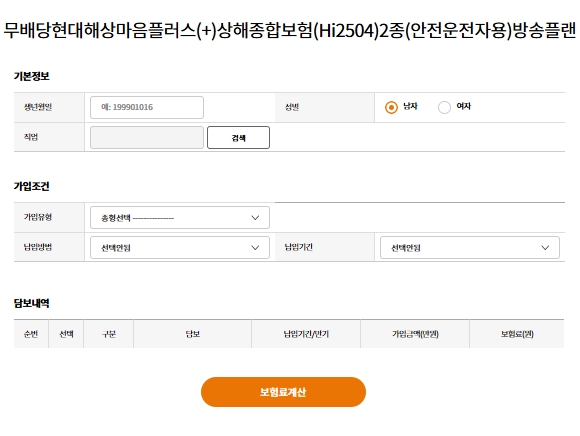This screenshot has width=580, height=436.
Task: Open the 납입방법 dropdown
Action: coord(180,247)
